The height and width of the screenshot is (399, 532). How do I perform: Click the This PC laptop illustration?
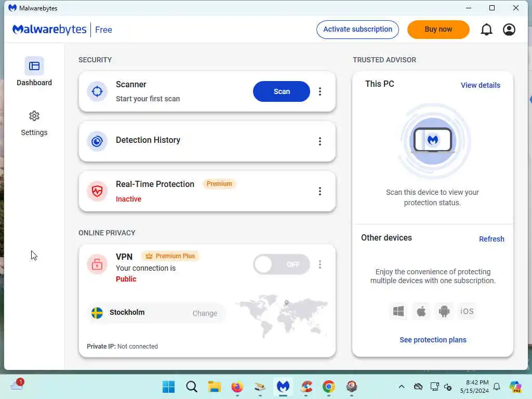pyautogui.click(x=433, y=140)
